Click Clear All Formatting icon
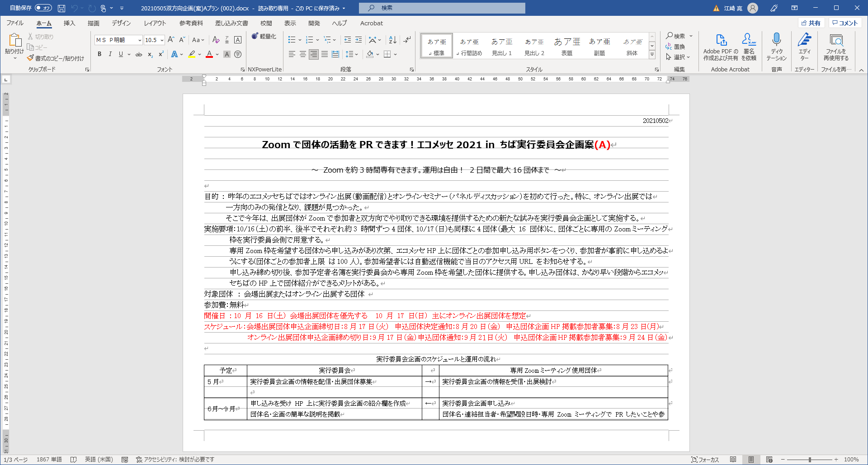The width and height of the screenshot is (868, 465). tap(216, 40)
